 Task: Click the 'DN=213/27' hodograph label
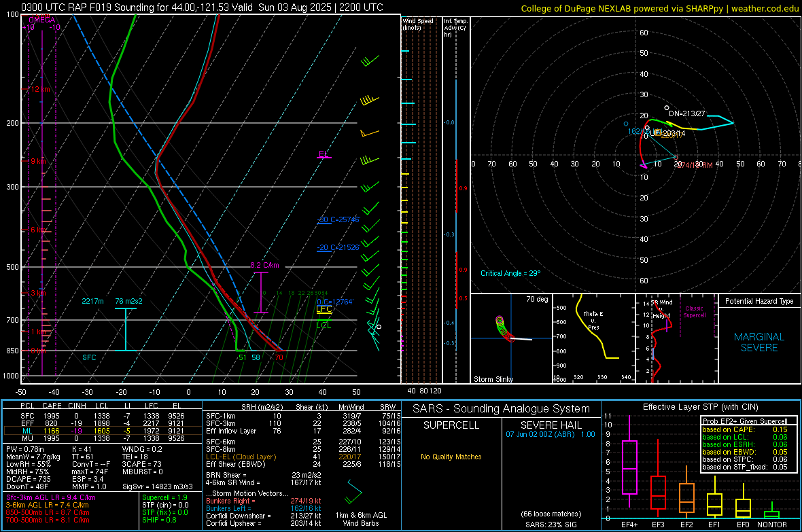(x=687, y=113)
